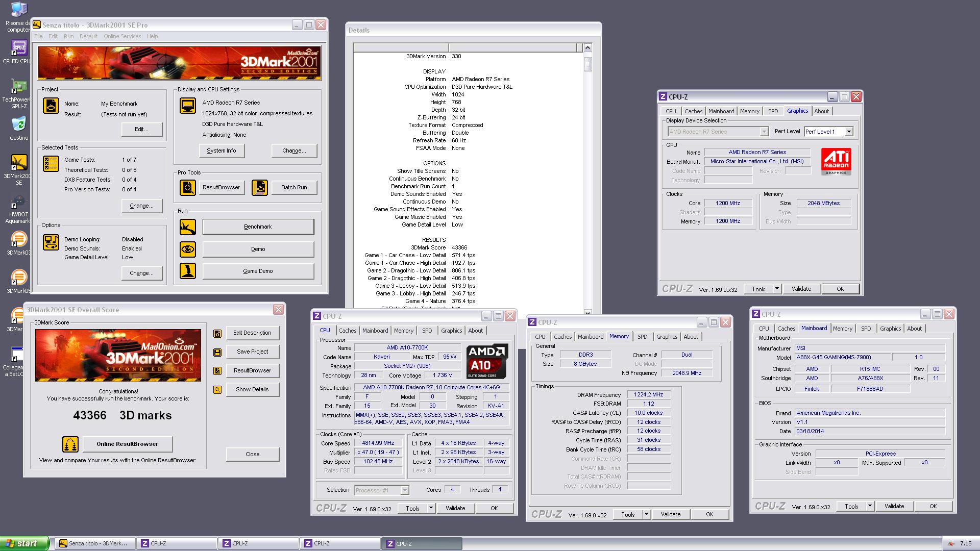Open Processor Selection dropdown
980x551 pixels.
point(405,490)
